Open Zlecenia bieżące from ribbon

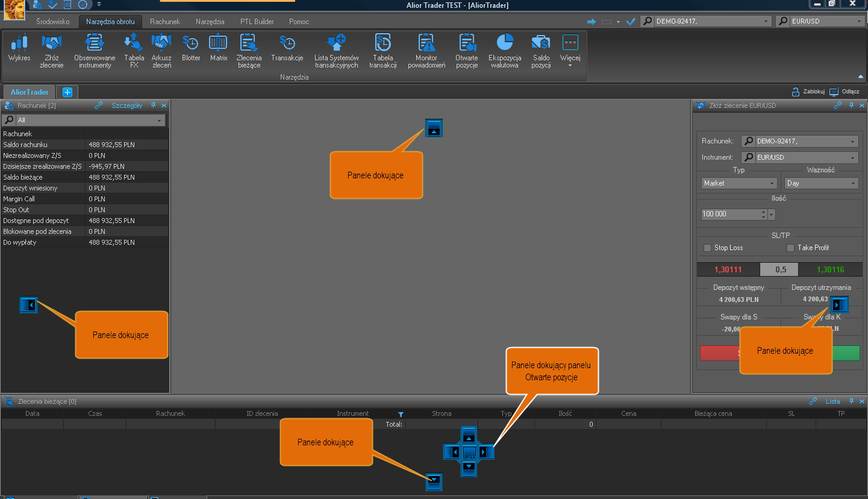point(249,51)
